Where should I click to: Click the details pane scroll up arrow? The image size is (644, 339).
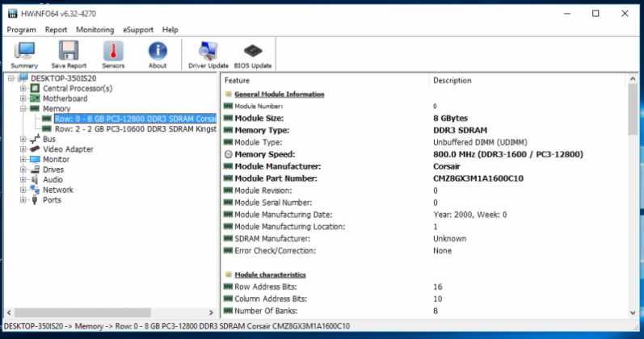(x=633, y=79)
